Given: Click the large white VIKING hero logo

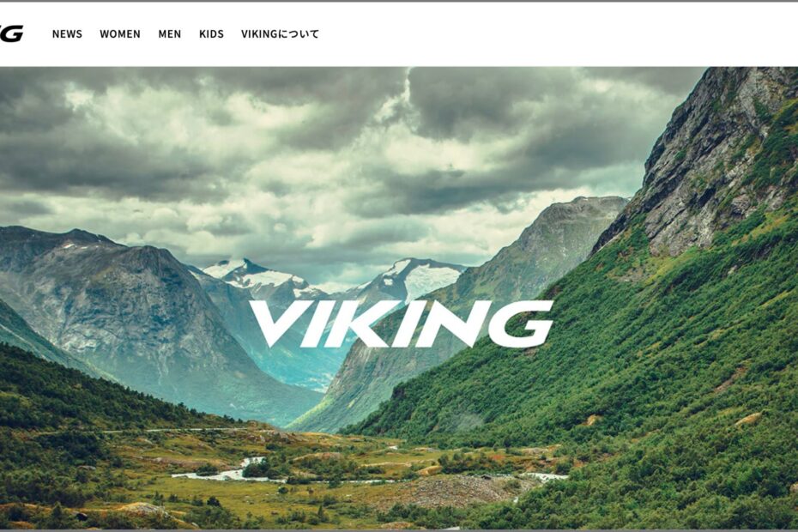Looking at the screenshot, I should click(x=401, y=323).
